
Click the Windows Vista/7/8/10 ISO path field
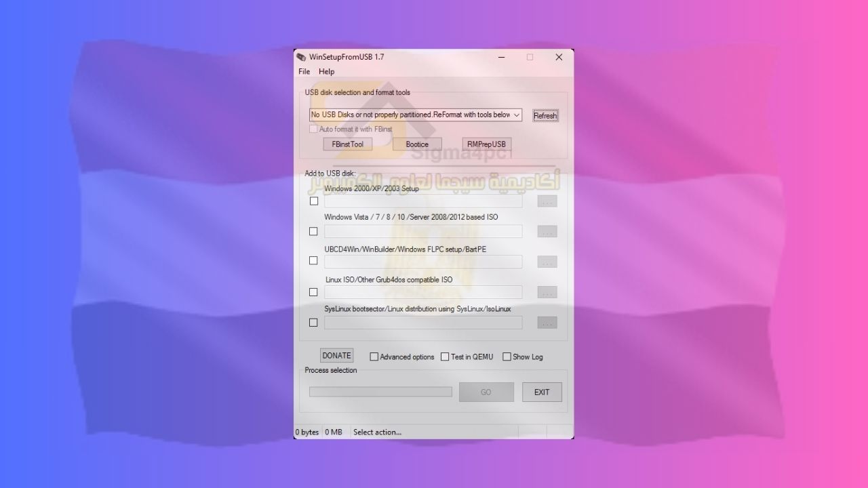(x=423, y=232)
